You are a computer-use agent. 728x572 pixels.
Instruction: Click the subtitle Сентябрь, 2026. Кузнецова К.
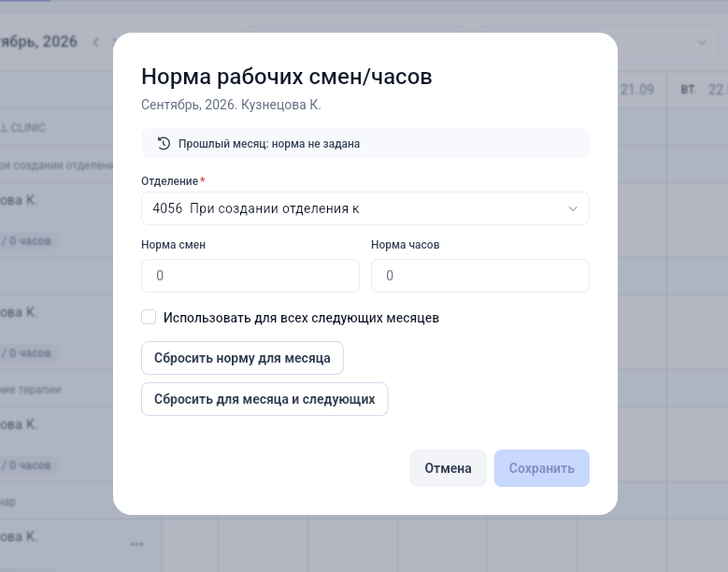(x=231, y=105)
